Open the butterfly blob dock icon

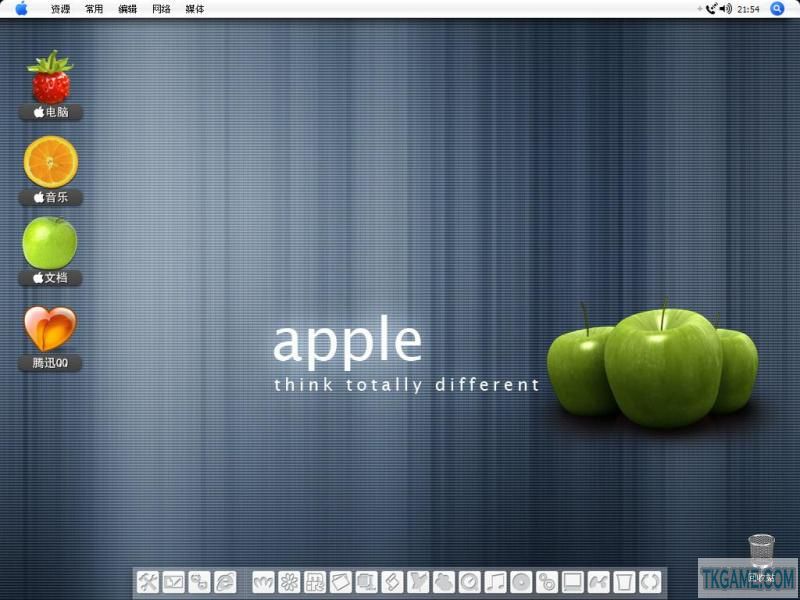point(443,582)
